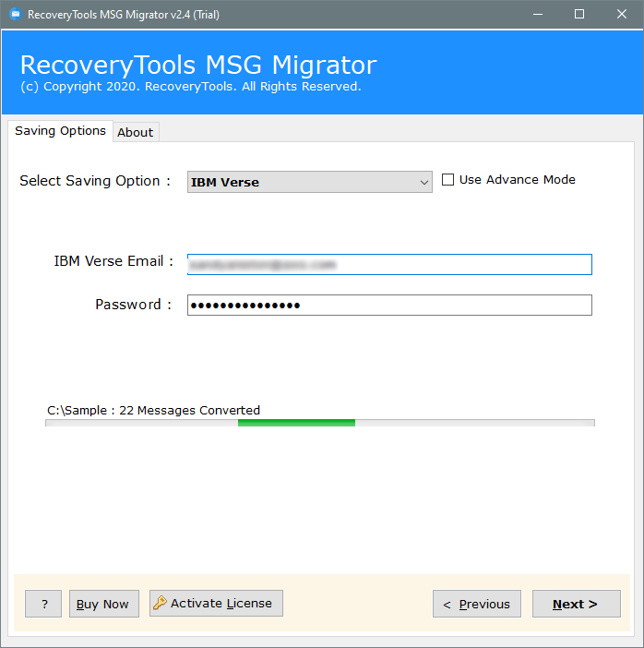Image resolution: width=644 pixels, height=648 pixels.
Task: Click the Next button
Action: point(577,604)
